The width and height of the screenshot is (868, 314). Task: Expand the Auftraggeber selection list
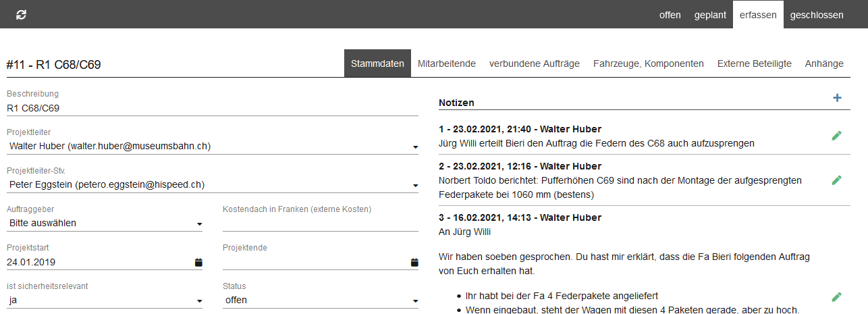point(105,223)
